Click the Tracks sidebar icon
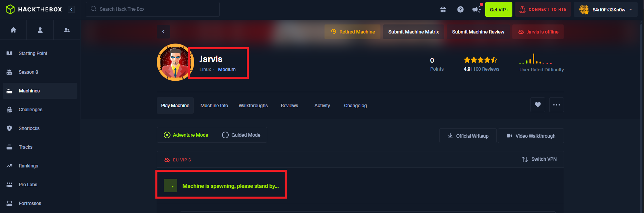 point(9,147)
